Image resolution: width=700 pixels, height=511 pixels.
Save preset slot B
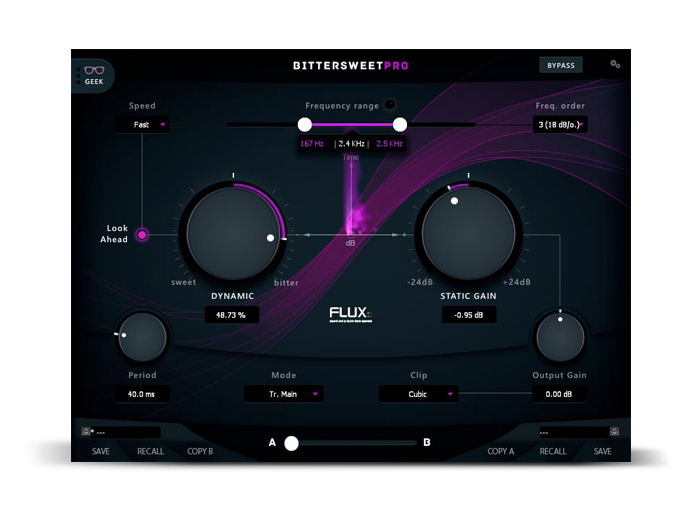coord(603,451)
